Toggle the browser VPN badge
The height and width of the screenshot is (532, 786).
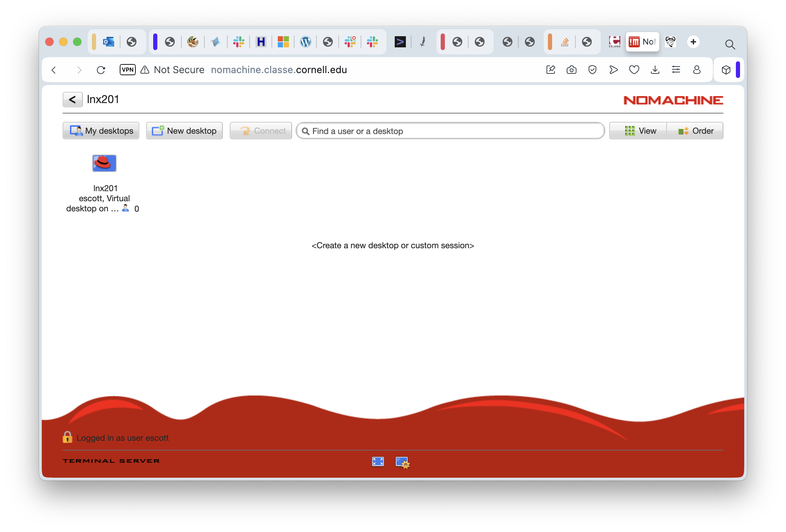(127, 70)
